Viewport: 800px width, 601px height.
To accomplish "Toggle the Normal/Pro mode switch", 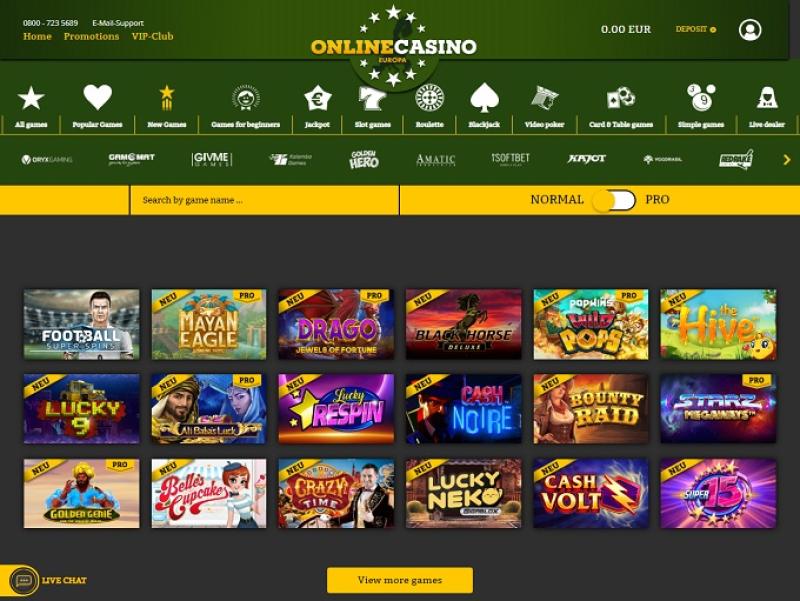I will click(614, 200).
